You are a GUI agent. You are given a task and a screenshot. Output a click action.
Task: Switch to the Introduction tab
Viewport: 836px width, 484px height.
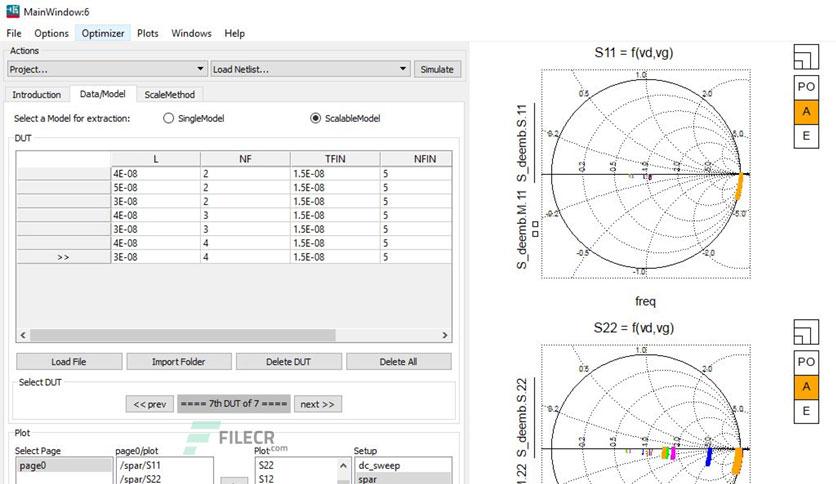37,94
